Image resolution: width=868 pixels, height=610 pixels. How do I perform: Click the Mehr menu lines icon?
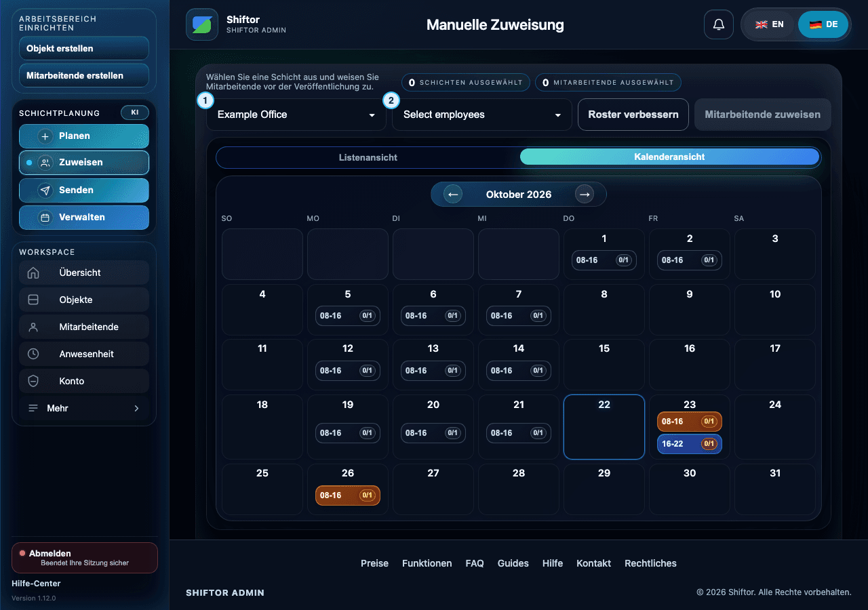(33, 408)
